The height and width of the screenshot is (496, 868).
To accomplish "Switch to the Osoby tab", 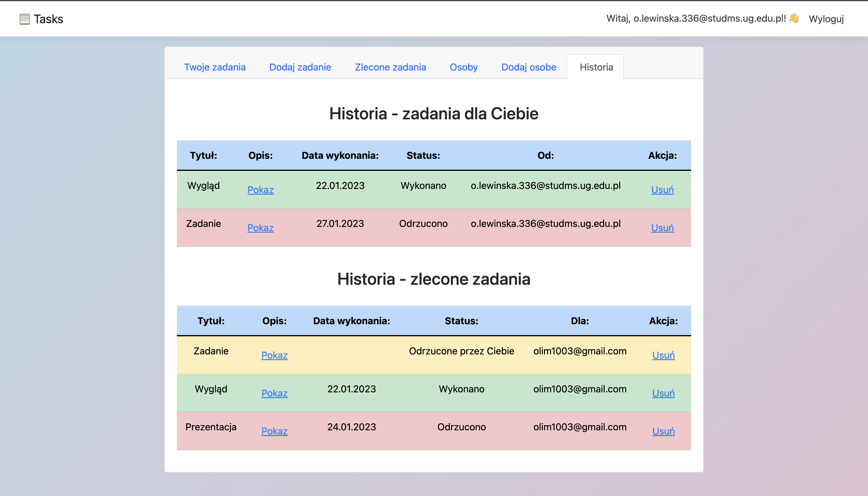I will click(x=464, y=67).
